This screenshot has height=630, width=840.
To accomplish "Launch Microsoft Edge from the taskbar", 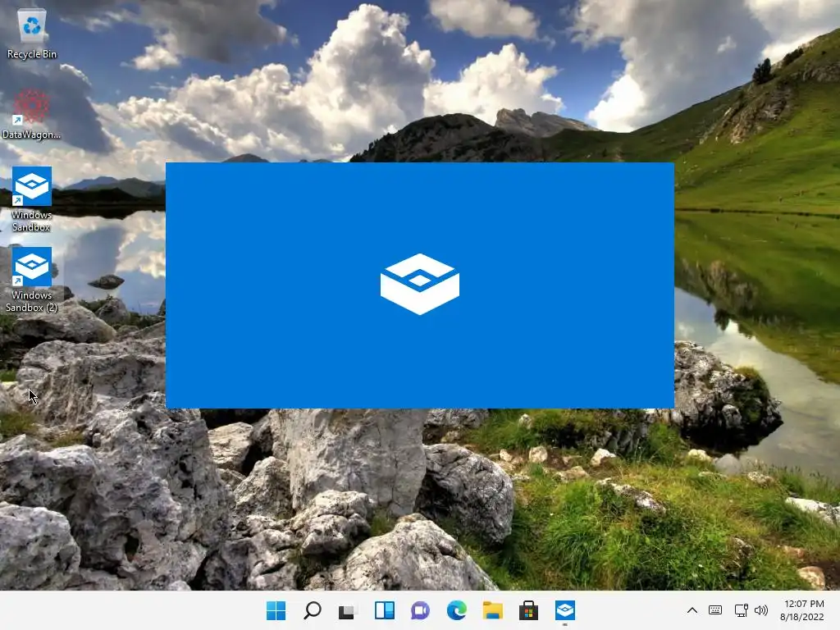I will pyautogui.click(x=456, y=610).
